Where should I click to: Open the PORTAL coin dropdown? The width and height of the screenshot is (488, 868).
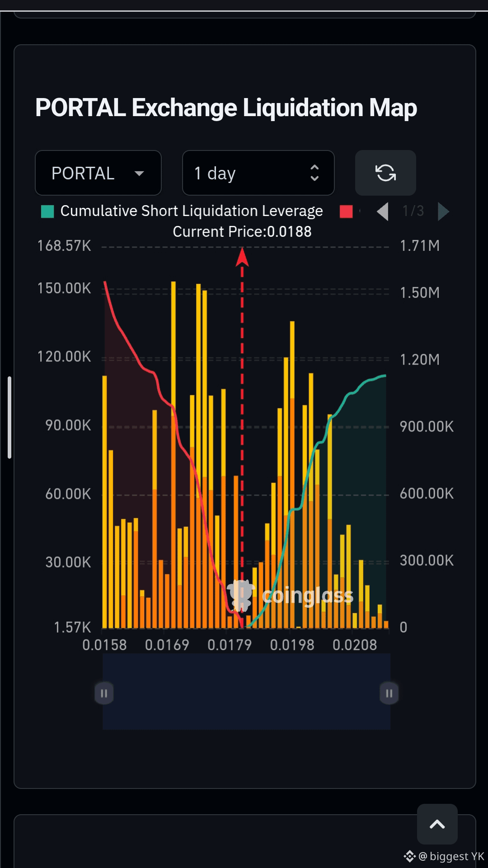98,173
